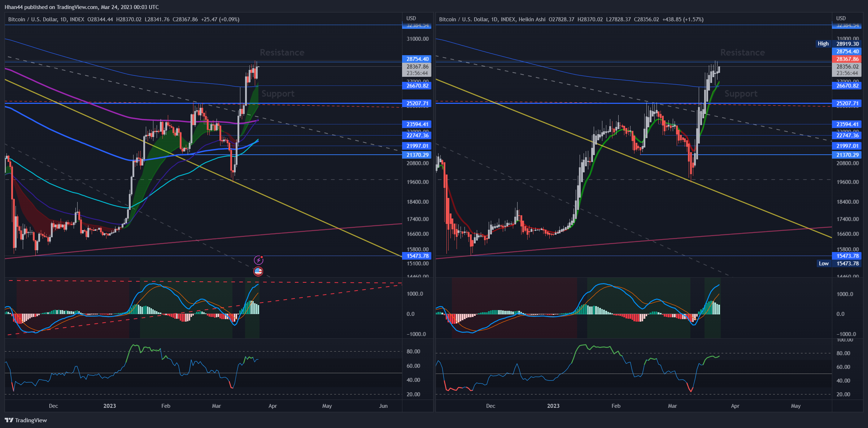Click 25207.71 level label on left chart
Image resolution: width=868 pixels, height=428 pixels.
pyautogui.click(x=418, y=103)
